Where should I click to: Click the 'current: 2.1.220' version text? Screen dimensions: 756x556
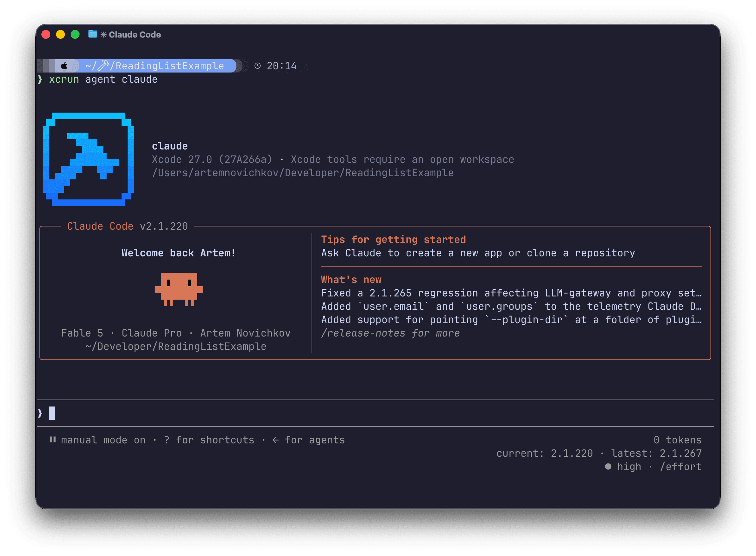pos(545,453)
